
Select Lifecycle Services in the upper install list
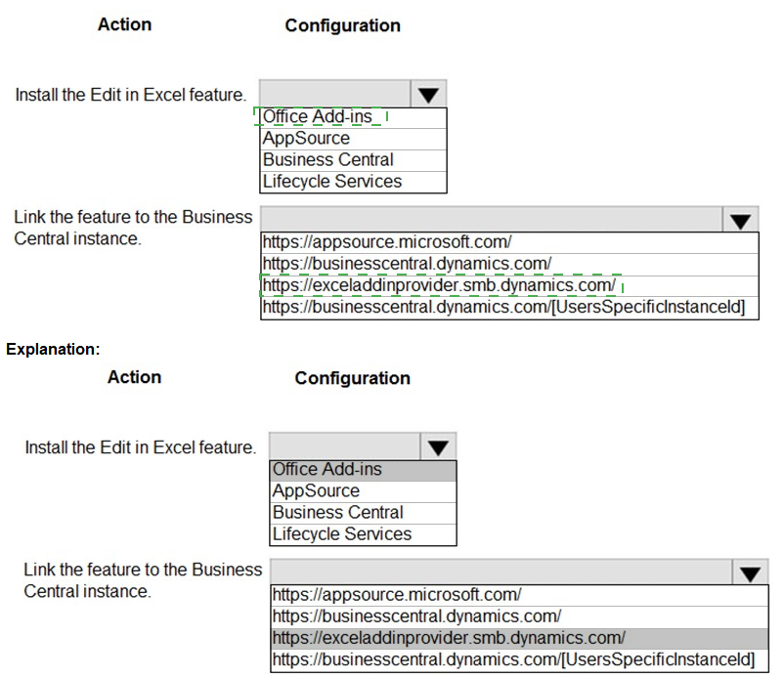332,182
